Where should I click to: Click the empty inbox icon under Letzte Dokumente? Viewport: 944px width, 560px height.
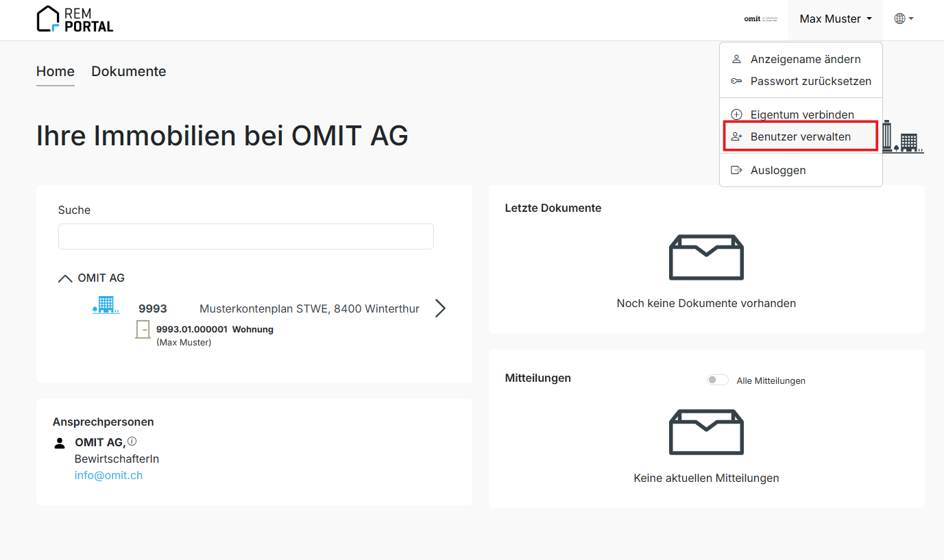[x=706, y=257]
